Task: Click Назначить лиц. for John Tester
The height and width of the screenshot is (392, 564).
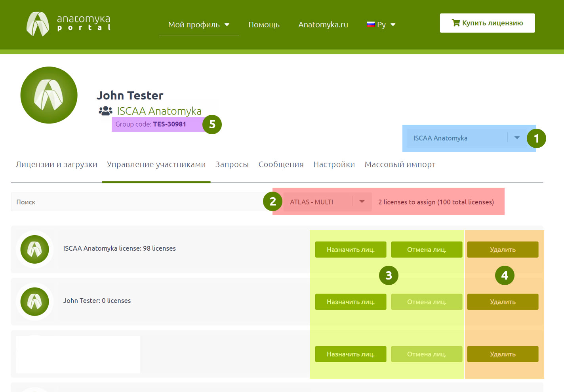Action: [x=351, y=302]
